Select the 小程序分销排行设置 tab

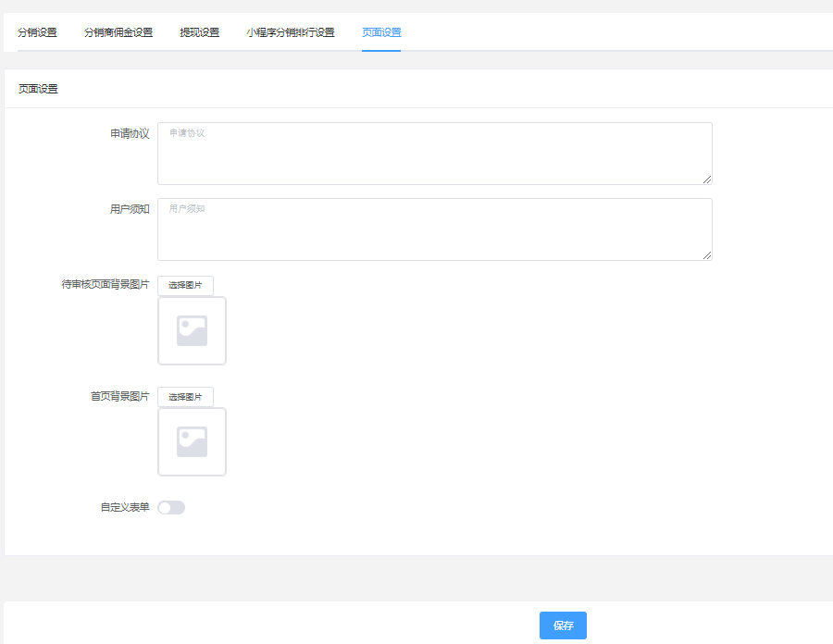291,32
